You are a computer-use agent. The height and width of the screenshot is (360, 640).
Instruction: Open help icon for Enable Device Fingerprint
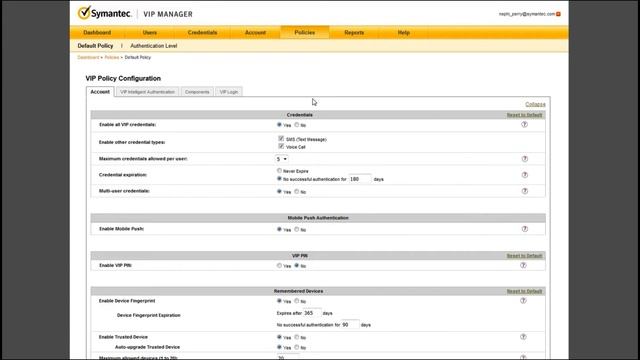pyautogui.click(x=523, y=301)
